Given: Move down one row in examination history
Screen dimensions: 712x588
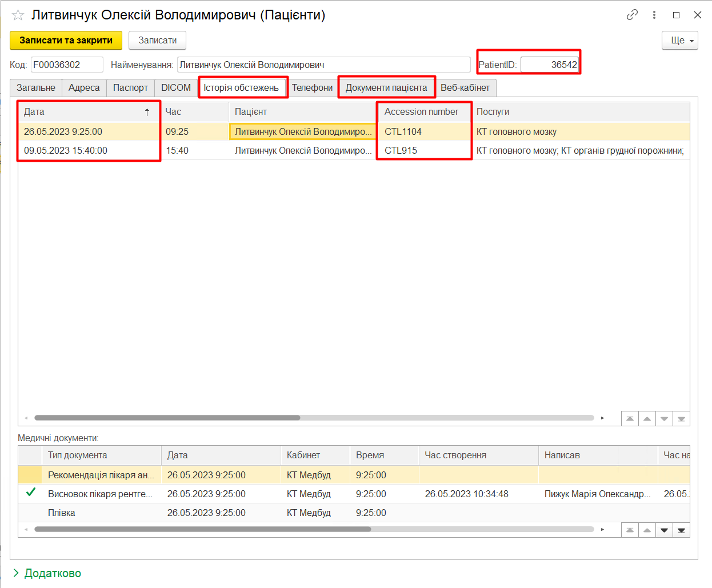Looking at the screenshot, I should [664, 419].
